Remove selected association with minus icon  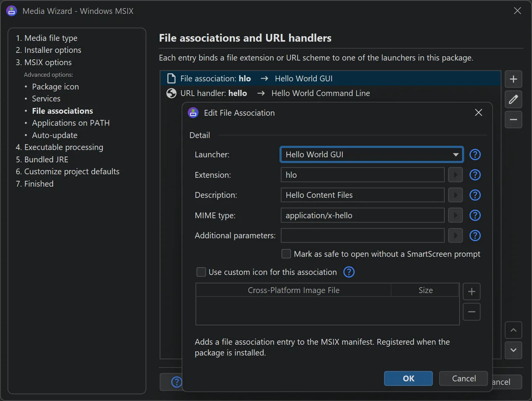(513, 120)
